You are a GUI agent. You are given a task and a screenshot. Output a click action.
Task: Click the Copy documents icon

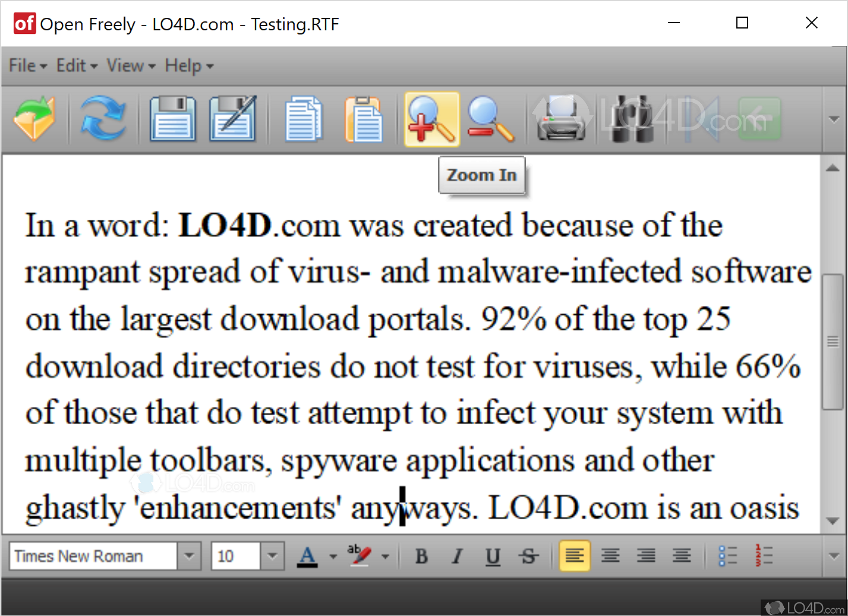(x=304, y=118)
